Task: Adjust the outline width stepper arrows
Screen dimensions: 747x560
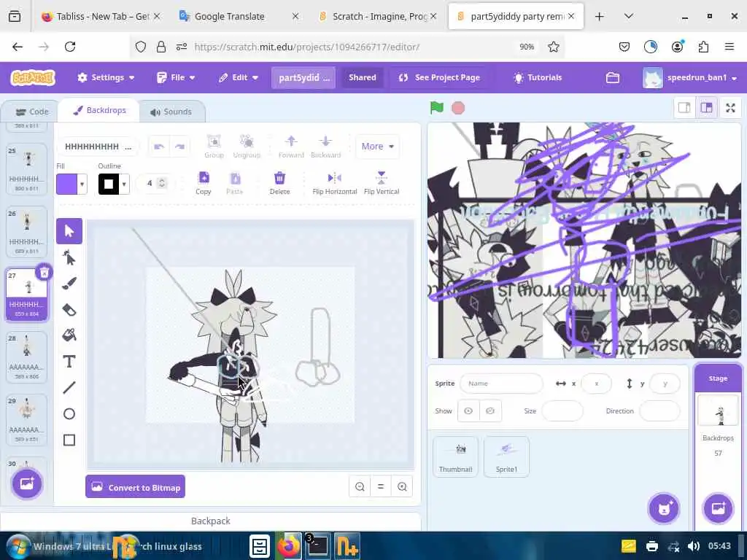Action: tap(162, 183)
